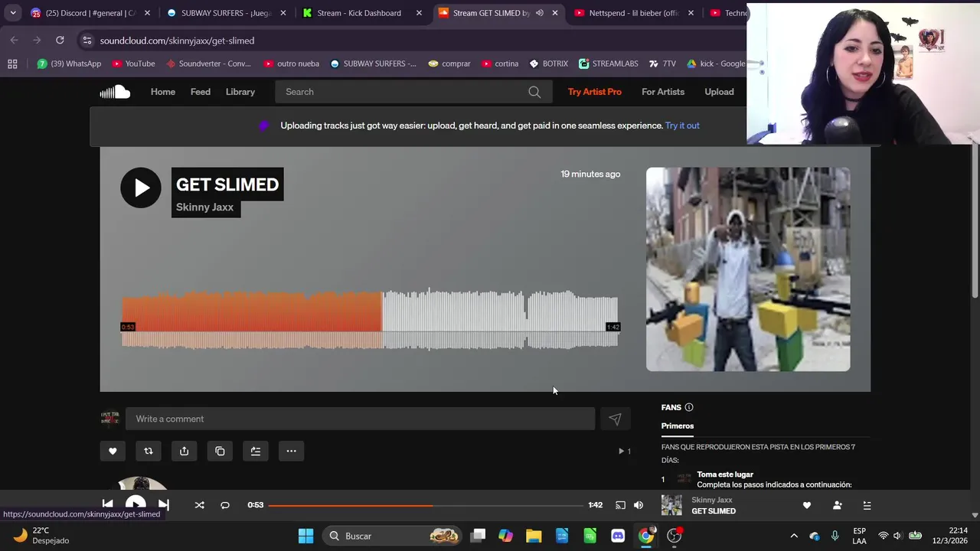Open the BOTRIX bookmark
This screenshot has height=551, width=980.
point(548,64)
